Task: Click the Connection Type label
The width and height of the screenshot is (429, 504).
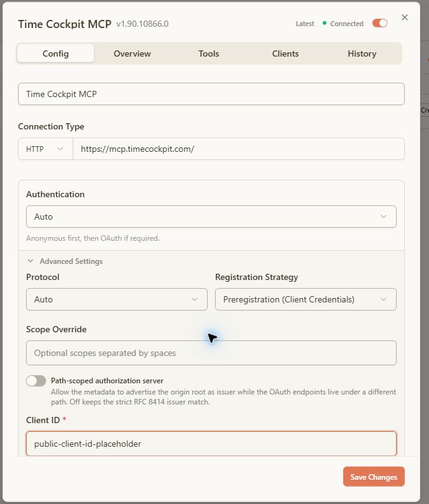Action: tap(51, 126)
